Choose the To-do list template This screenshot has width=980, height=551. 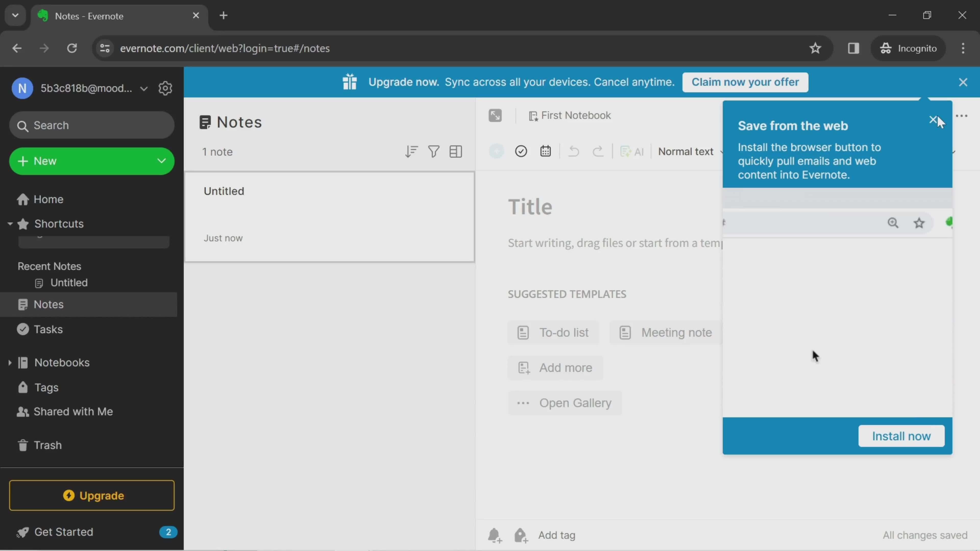553,333
